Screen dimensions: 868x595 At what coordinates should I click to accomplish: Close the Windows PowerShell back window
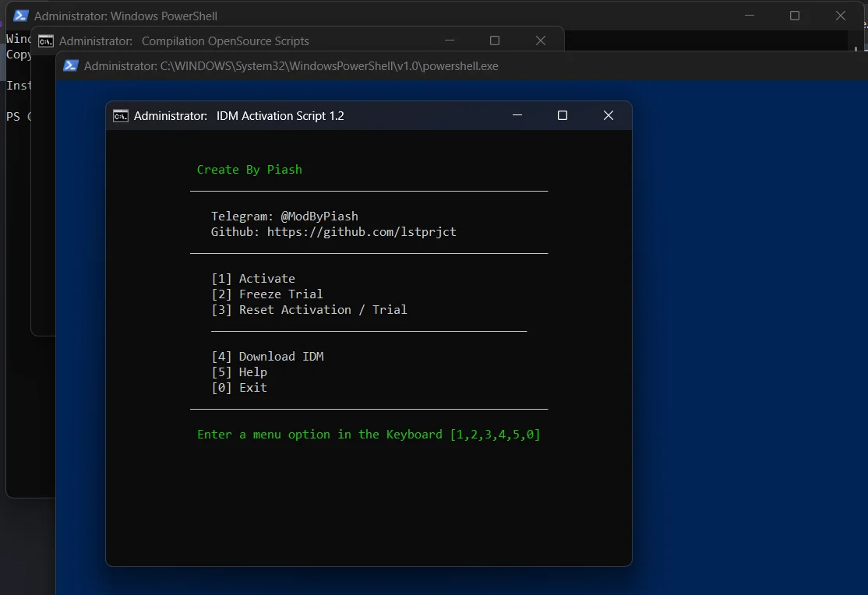click(x=840, y=16)
